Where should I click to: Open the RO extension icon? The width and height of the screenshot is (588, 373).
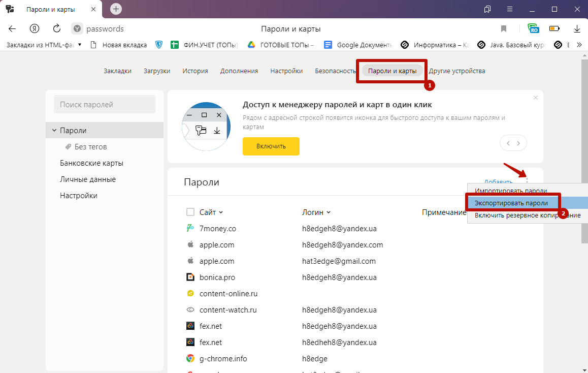point(533,28)
